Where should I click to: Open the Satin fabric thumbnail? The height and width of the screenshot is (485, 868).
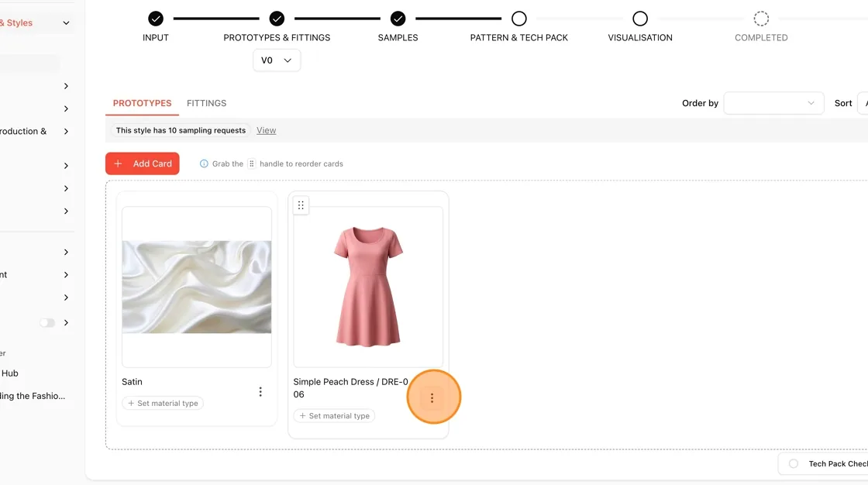pyautogui.click(x=197, y=287)
